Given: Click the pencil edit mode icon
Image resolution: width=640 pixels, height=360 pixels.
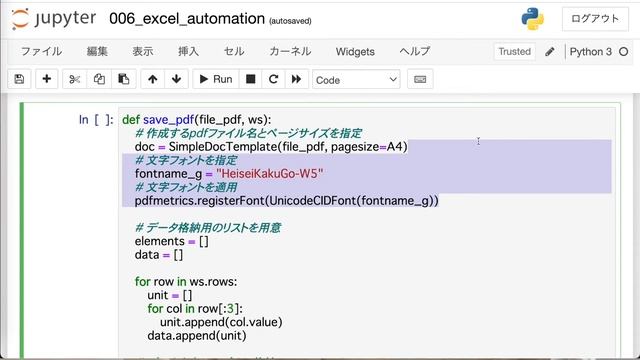Looking at the screenshot, I should click(x=550, y=52).
